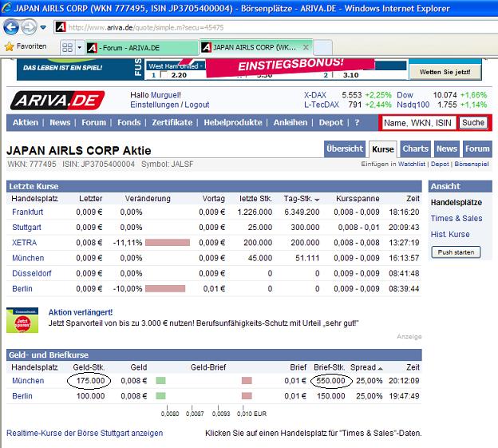This screenshot has height=448, width=498.
Task: Open Zertifikate in the navigation bar
Action: point(172,123)
